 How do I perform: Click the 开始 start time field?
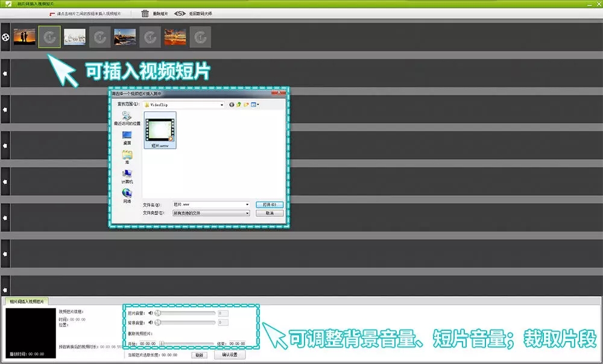click(148, 344)
